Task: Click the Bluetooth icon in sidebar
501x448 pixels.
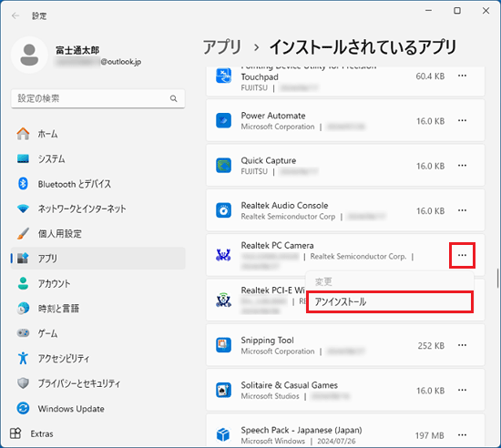Action: coord(23,184)
